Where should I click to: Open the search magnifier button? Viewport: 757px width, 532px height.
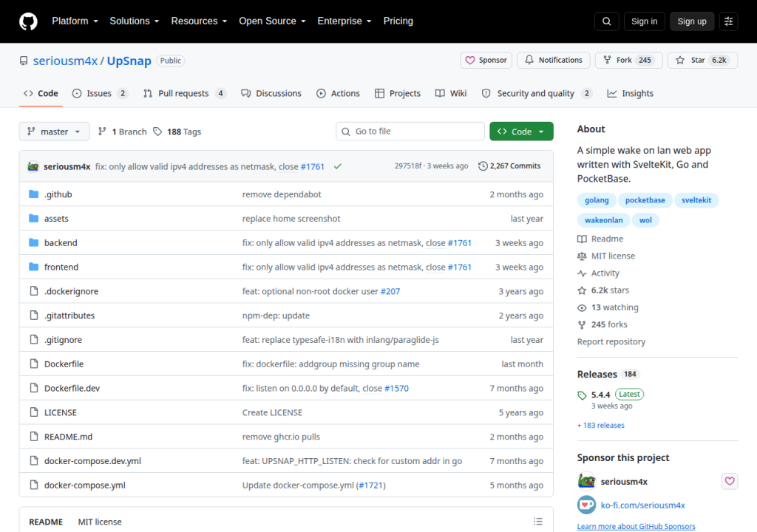click(x=606, y=21)
